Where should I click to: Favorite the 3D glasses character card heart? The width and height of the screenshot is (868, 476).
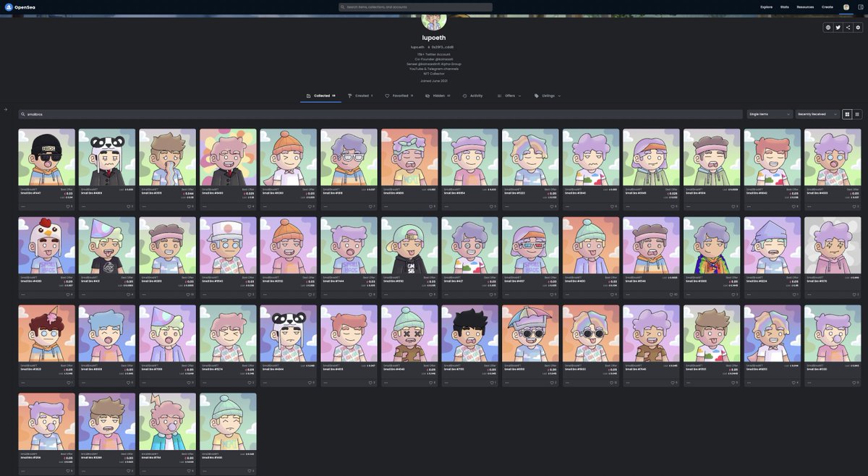coord(551,294)
